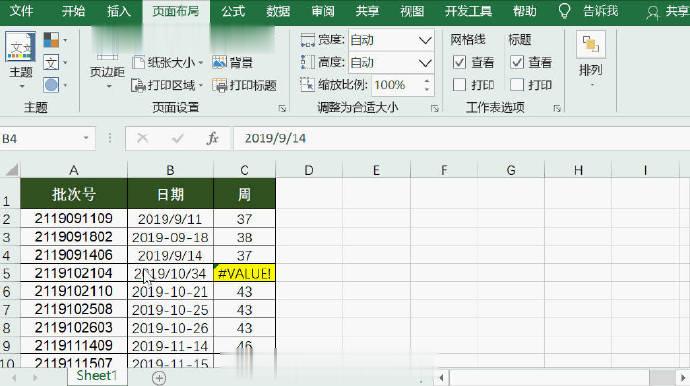Viewport: 690px width, 386px height.
Task: Switch to 审阅 tab
Action: (x=323, y=11)
